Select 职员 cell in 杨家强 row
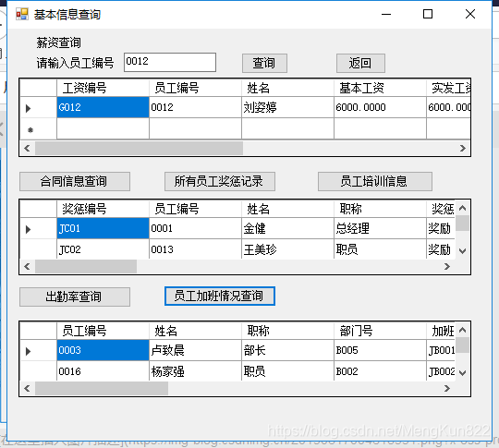This screenshot has width=499, height=448. coord(287,371)
